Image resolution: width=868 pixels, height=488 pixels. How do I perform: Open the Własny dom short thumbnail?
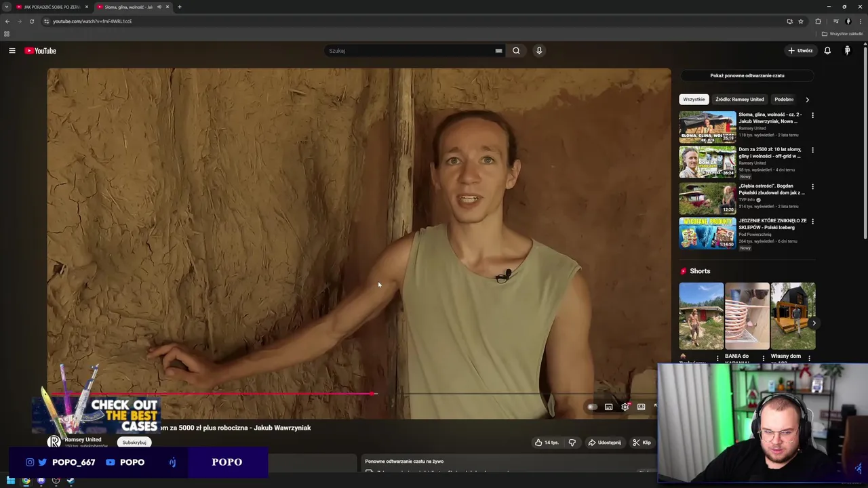tap(793, 316)
